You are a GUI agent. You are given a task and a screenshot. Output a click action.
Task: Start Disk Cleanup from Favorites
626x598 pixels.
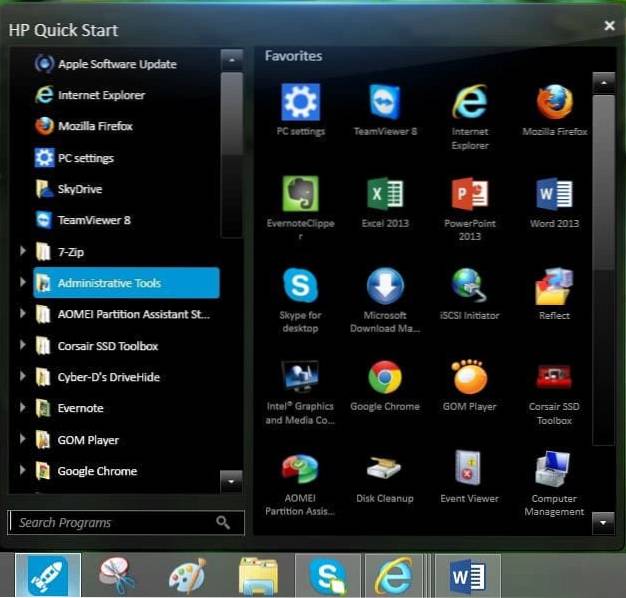click(385, 468)
